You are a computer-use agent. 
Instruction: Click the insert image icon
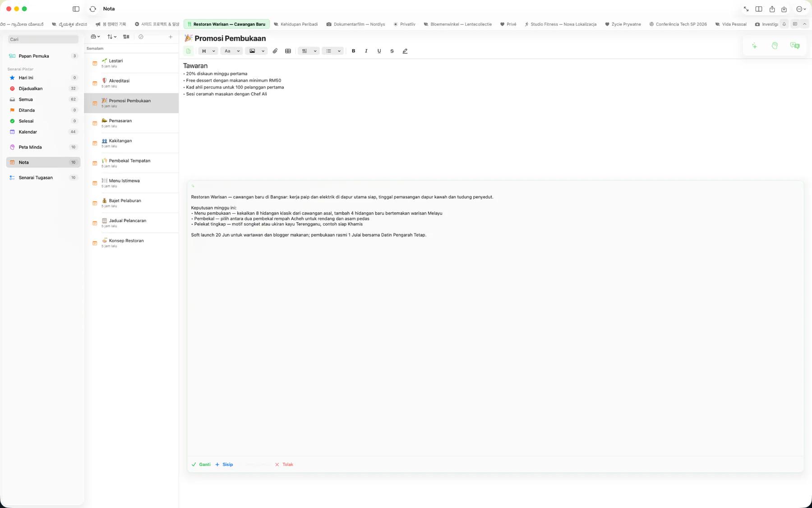252,51
